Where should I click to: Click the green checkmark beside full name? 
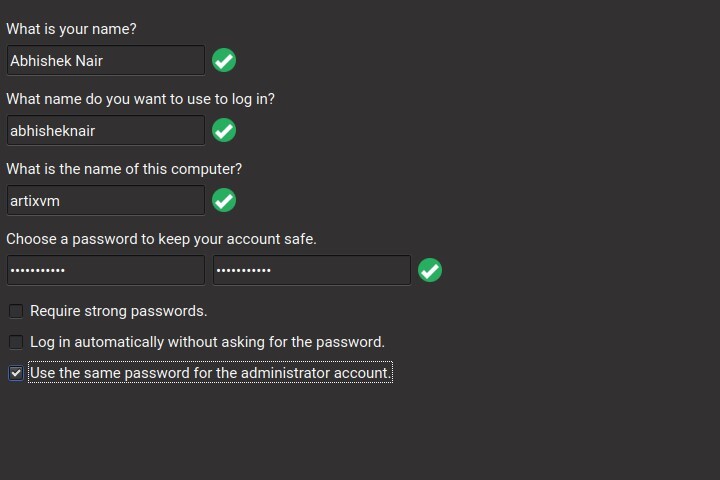(224, 60)
